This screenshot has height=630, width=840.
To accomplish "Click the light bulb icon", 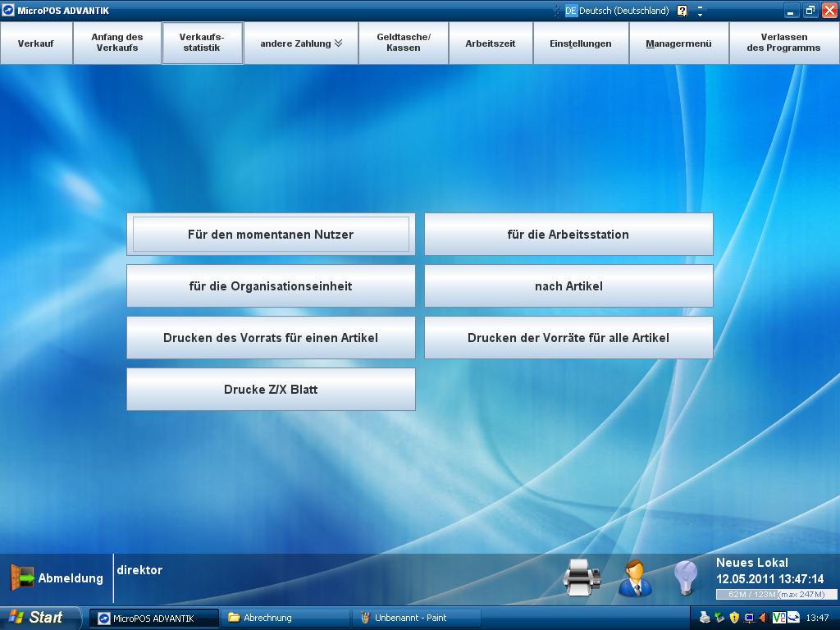I will tap(685, 577).
